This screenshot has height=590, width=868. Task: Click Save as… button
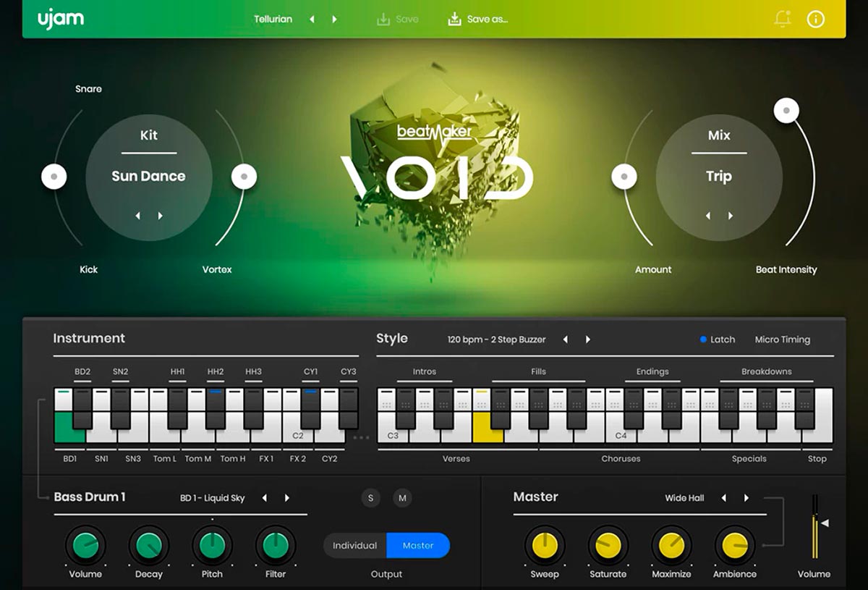(478, 20)
